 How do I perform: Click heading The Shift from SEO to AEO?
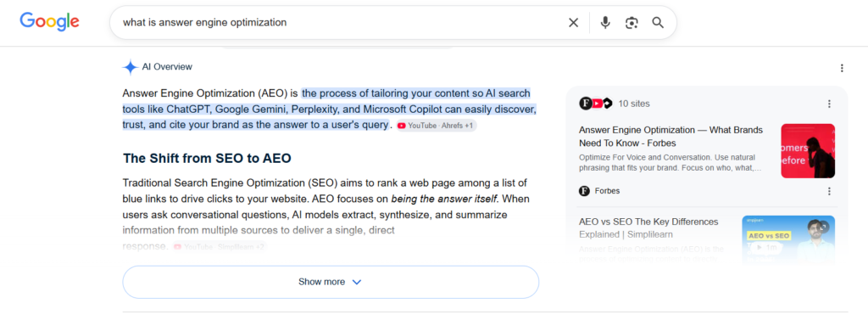pyautogui.click(x=207, y=159)
